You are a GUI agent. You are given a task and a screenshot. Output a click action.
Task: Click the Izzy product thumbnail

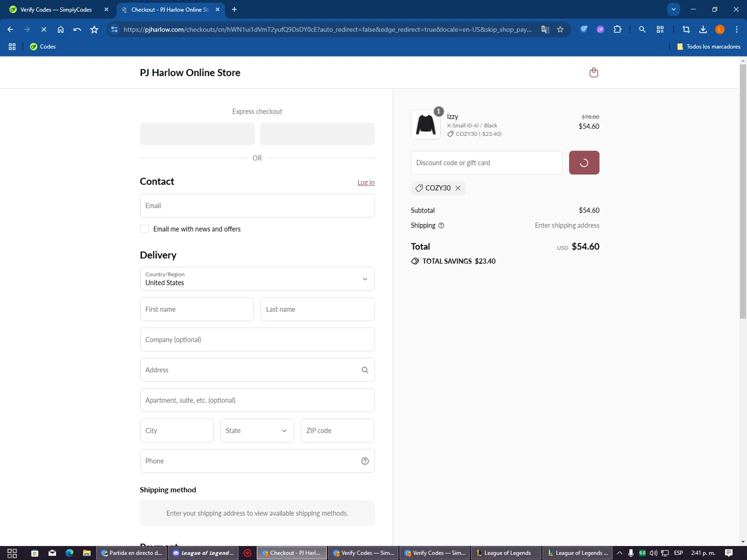coord(425,124)
